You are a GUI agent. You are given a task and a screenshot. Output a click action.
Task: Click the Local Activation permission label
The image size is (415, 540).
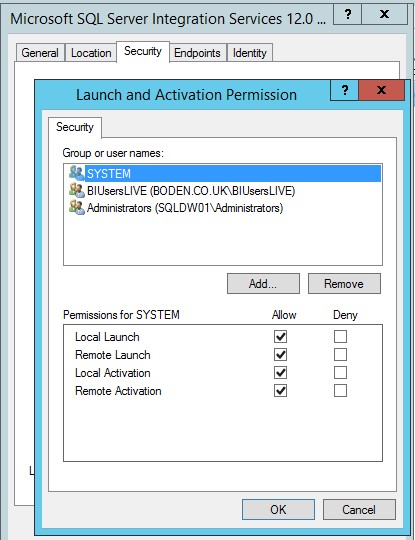coord(113,373)
